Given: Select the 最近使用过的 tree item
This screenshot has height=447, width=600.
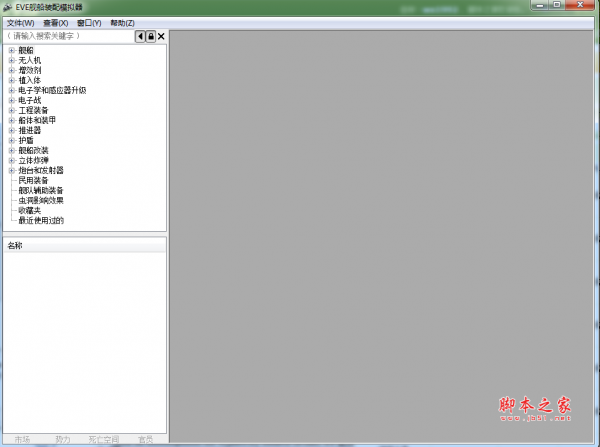Looking at the screenshot, I should (41, 220).
